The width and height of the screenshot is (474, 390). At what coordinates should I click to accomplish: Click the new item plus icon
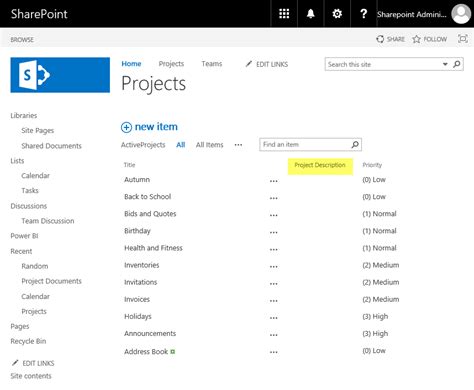click(x=126, y=127)
